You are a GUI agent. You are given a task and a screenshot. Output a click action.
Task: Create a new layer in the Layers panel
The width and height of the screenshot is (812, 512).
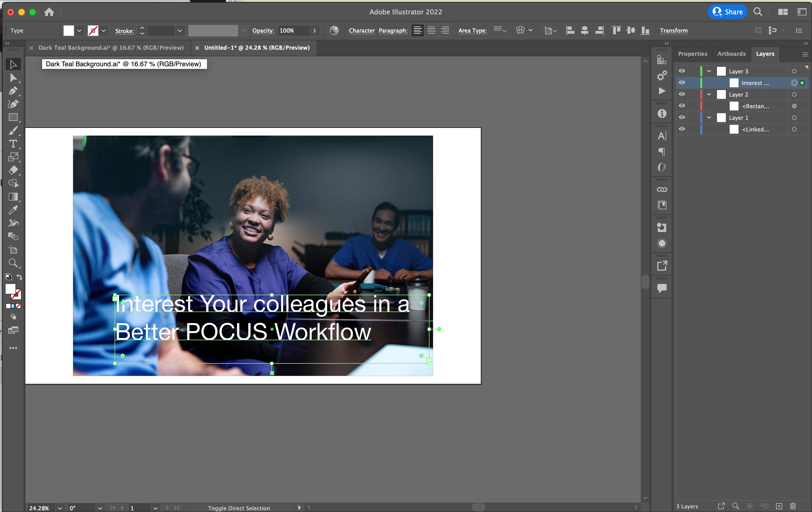(779, 506)
